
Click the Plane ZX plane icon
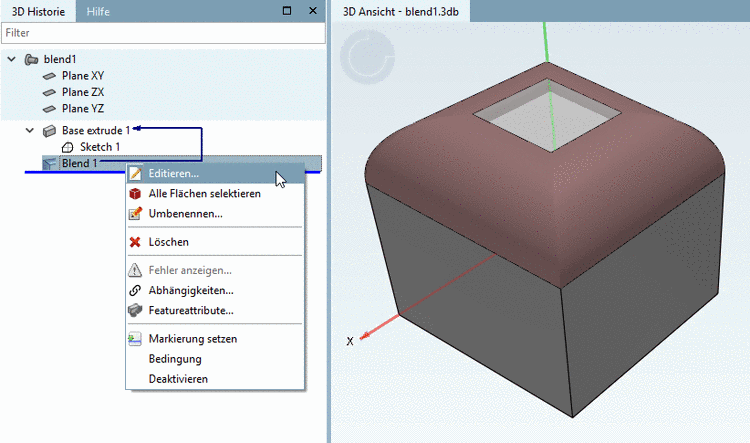pos(49,92)
